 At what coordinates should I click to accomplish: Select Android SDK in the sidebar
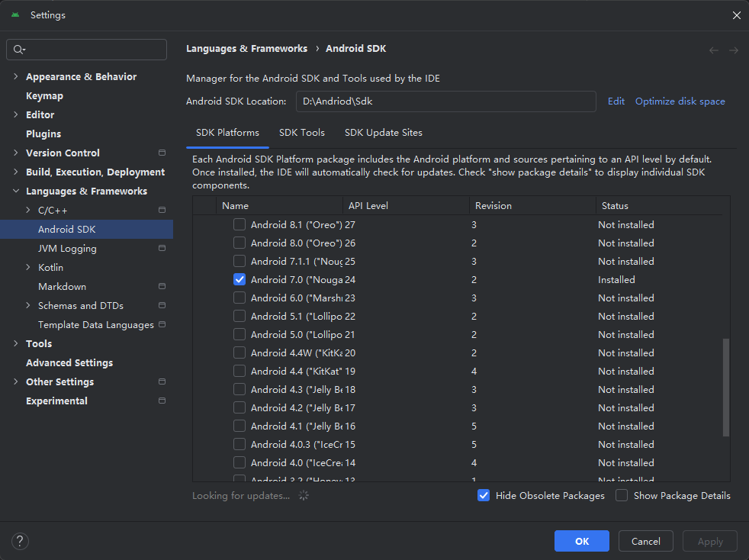[86, 230]
